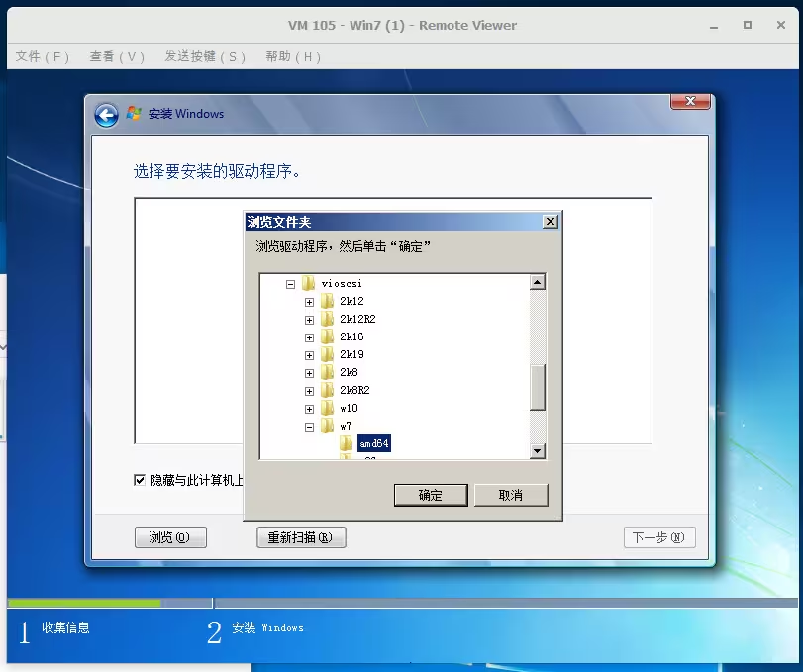Screen dimensions: 803x672
Task: Confirm folder selection with 确定
Action: 431,495
